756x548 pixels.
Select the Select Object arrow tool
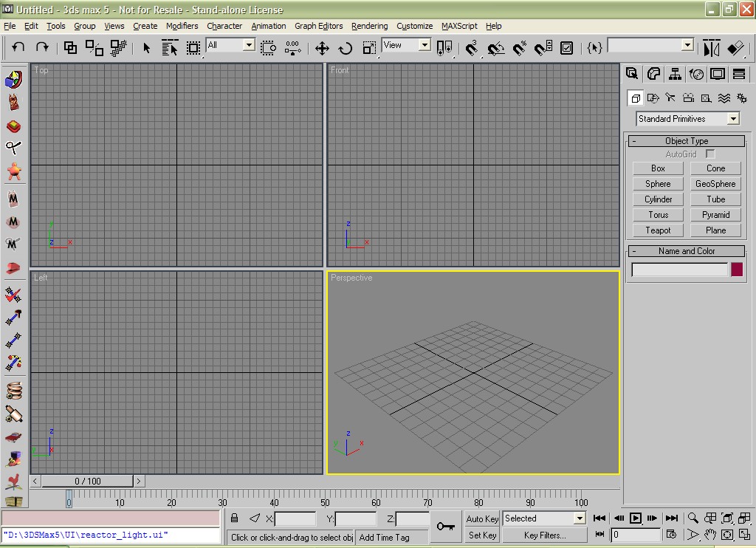click(147, 48)
